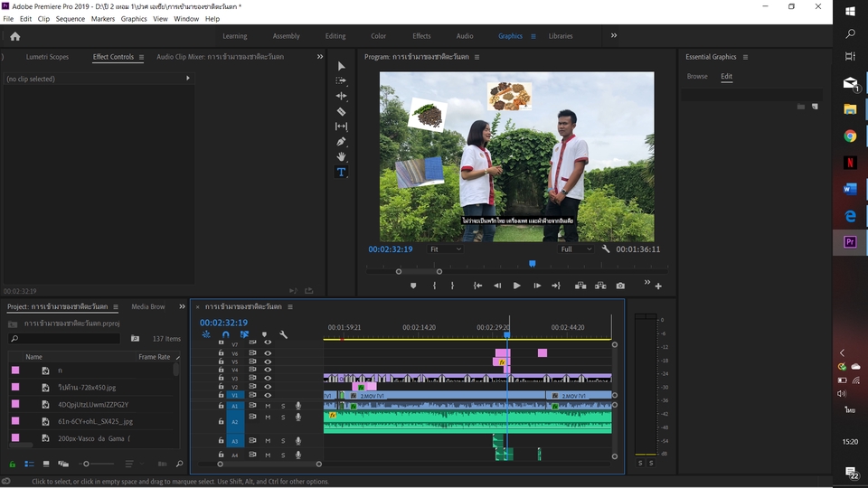Select the Hand tool
This screenshot has height=488, width=868.
341,156
